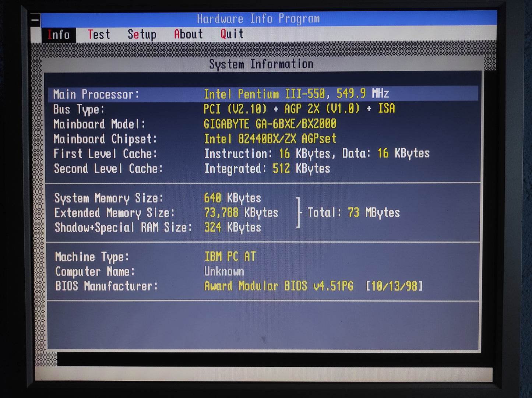Click the Award Modular BIOS v4.51PG value
Screen dimensions: 532x398
[279, 286]
